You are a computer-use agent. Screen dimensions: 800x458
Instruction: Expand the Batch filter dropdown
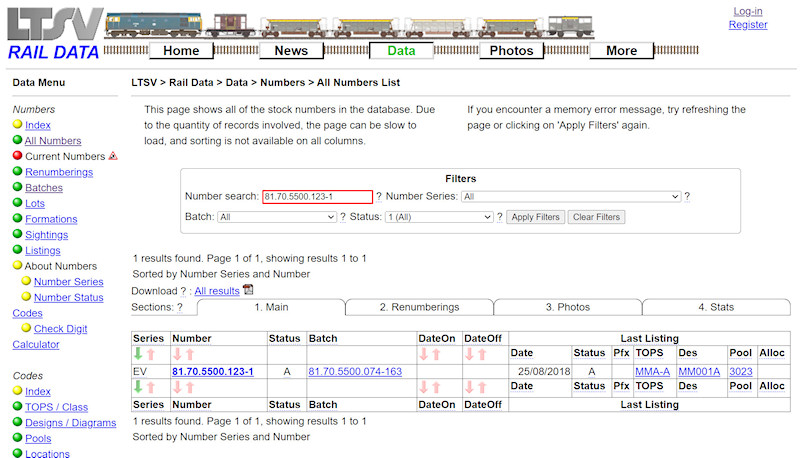click(277, 217)
